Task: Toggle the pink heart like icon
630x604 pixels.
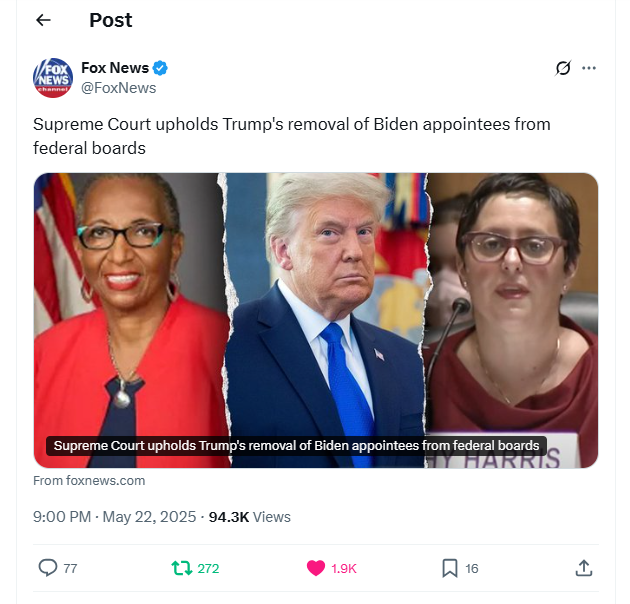Action: point(316,568)
